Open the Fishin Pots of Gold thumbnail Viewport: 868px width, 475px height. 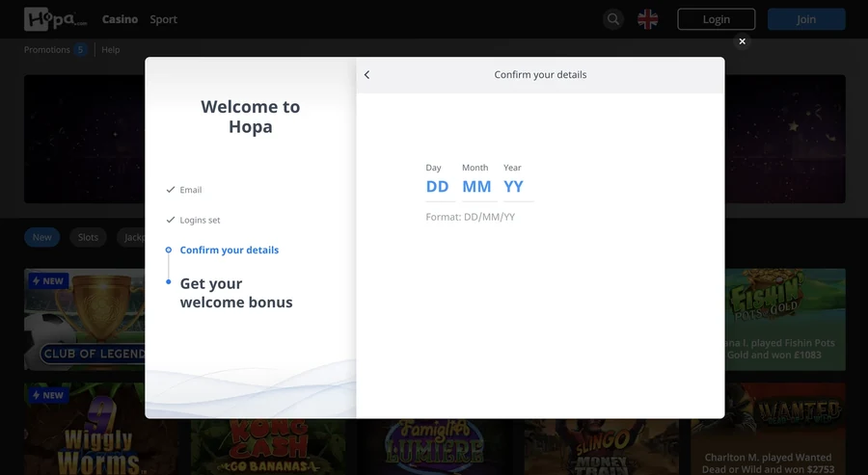coord(785,319)
